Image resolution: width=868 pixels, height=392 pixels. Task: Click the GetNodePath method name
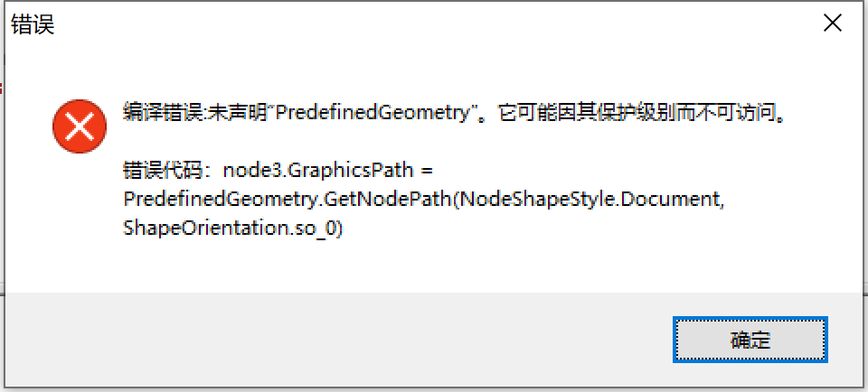click(386, 200)
